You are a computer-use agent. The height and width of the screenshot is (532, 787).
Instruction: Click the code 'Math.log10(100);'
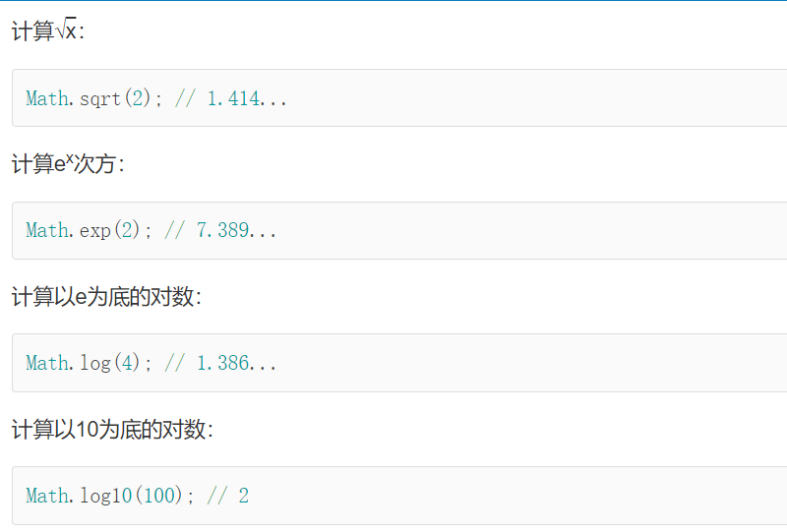(x=110, y=496)
